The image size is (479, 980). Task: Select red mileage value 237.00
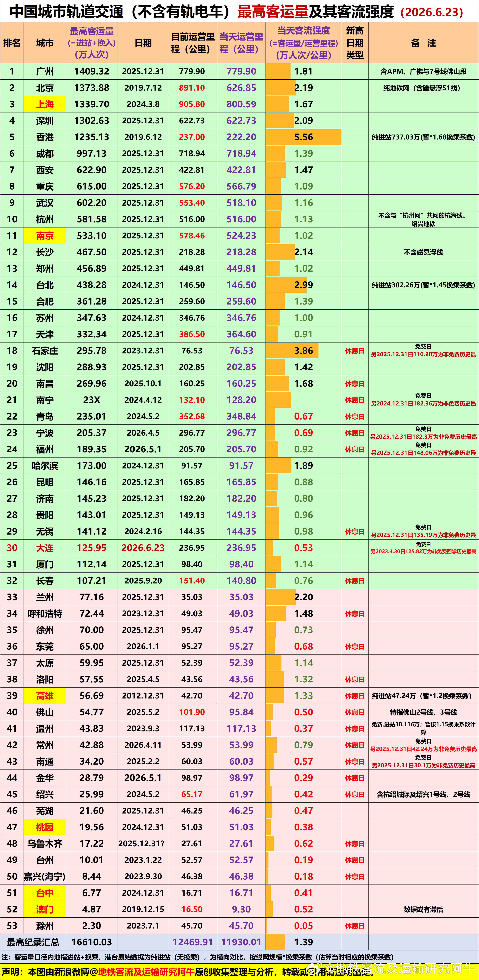192,137
